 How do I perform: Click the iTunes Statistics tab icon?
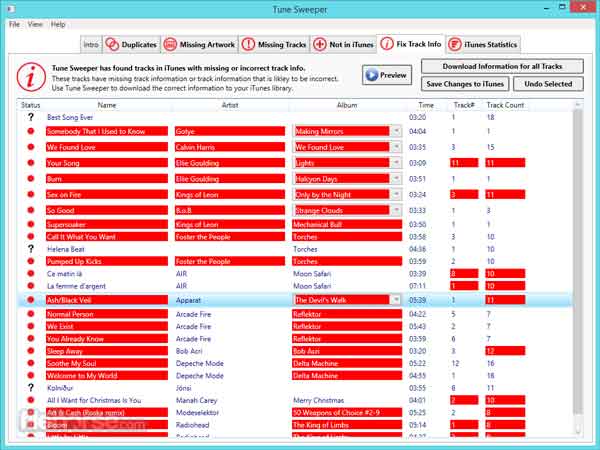pos(455,44)
